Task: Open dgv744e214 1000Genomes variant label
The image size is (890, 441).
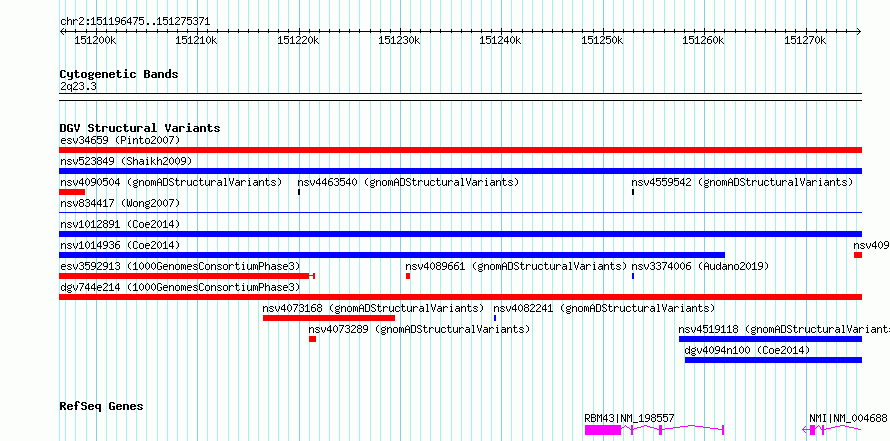Action: point(180,287)
